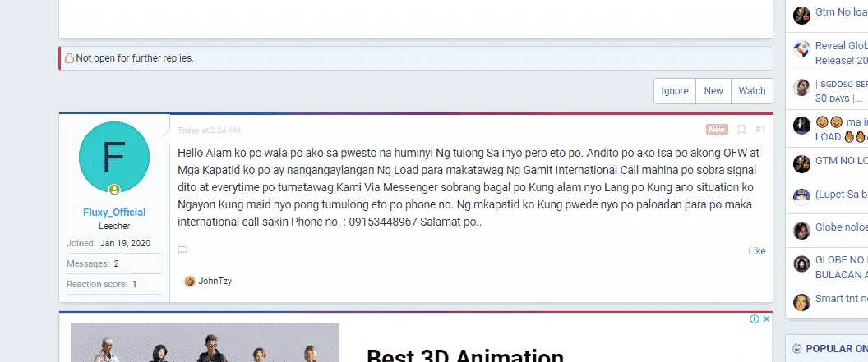Viewport: 868px width, 362px height.
Task: Open the SGDOSG 30 DAYS sidebar thread
Action: [842, 91]
